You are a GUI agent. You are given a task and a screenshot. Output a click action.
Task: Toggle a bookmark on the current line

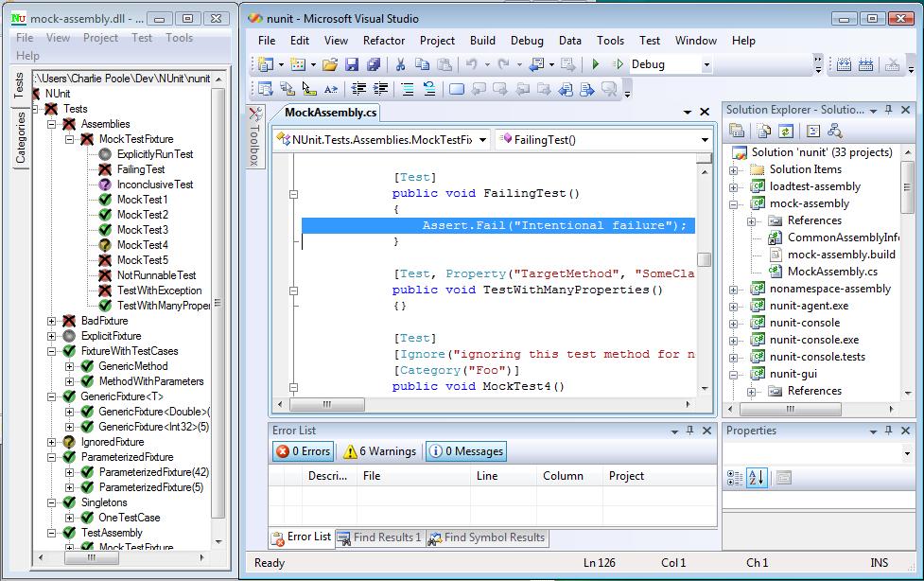click(457, 89)
